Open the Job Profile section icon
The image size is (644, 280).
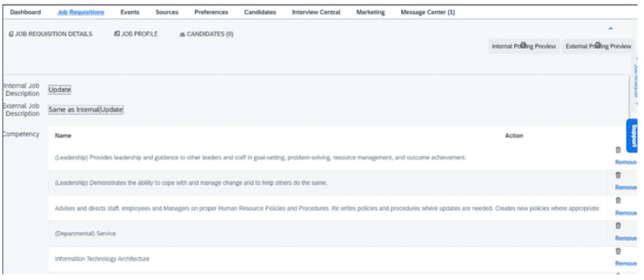(116, 34)
